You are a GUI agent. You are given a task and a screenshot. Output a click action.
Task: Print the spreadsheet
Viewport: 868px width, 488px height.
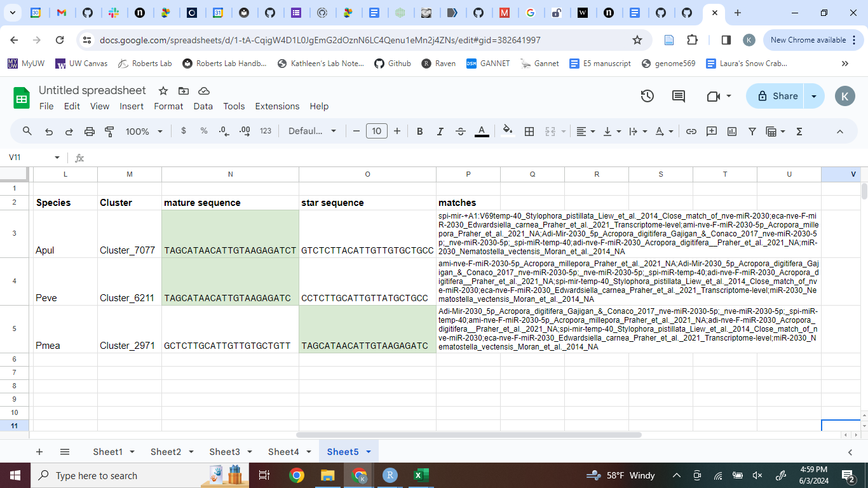pyautogui.click(x=90, y=132)
